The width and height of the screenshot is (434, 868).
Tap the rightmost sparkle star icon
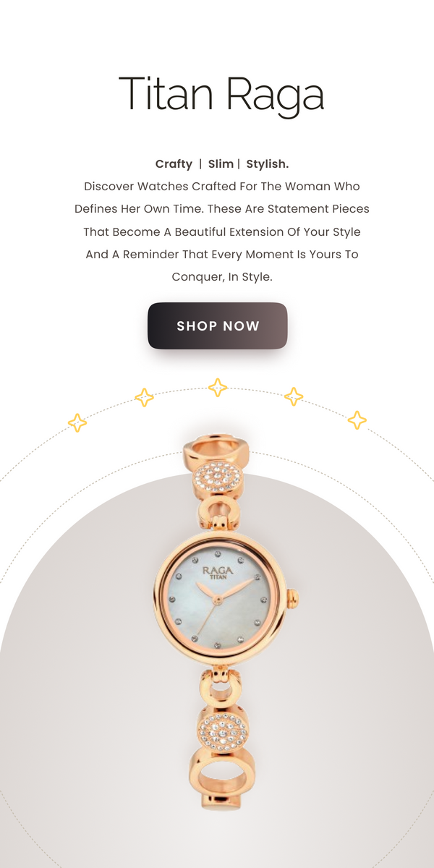tap(357, 420)
